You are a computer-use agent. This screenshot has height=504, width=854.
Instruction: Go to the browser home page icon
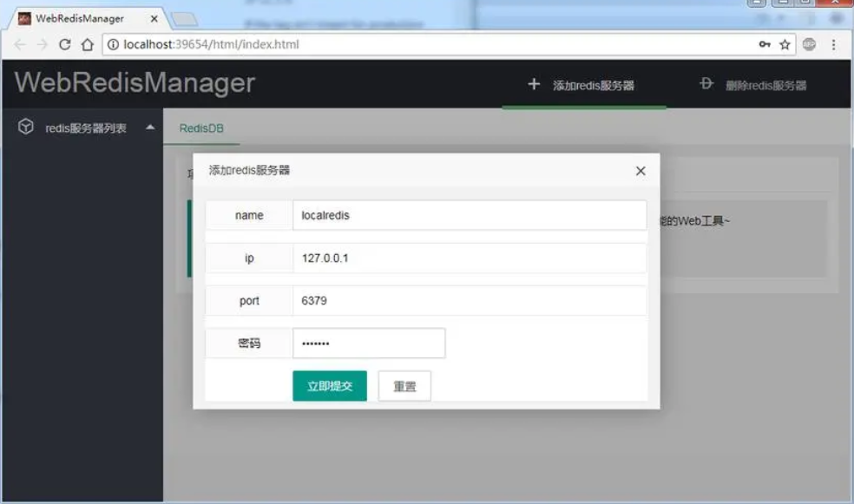[x=87, y=44]
